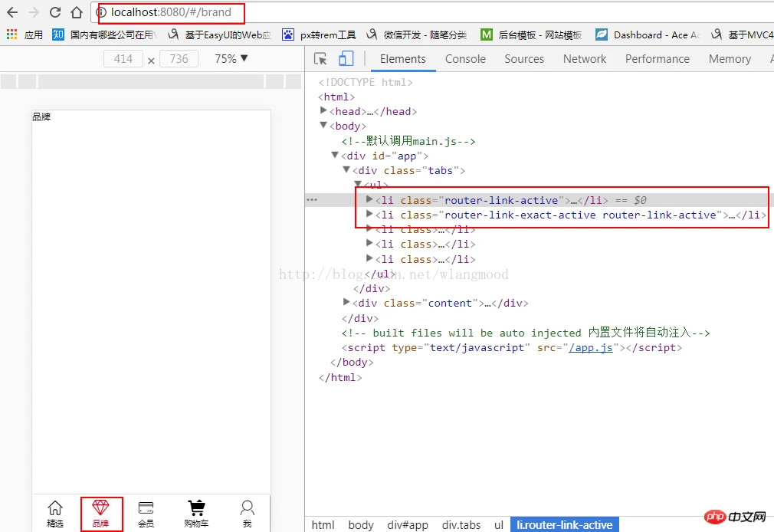Viewport: 774px width, 532px height.
Task: Toggle the device toolbar icon
Action: (x=346, y=59)
